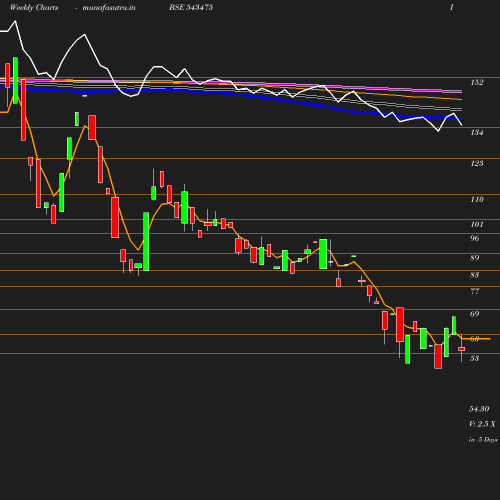This screenshot has height=500, width=500.
Task: Click the 'BSE 543475' ticker label
Action: (191, 7)
